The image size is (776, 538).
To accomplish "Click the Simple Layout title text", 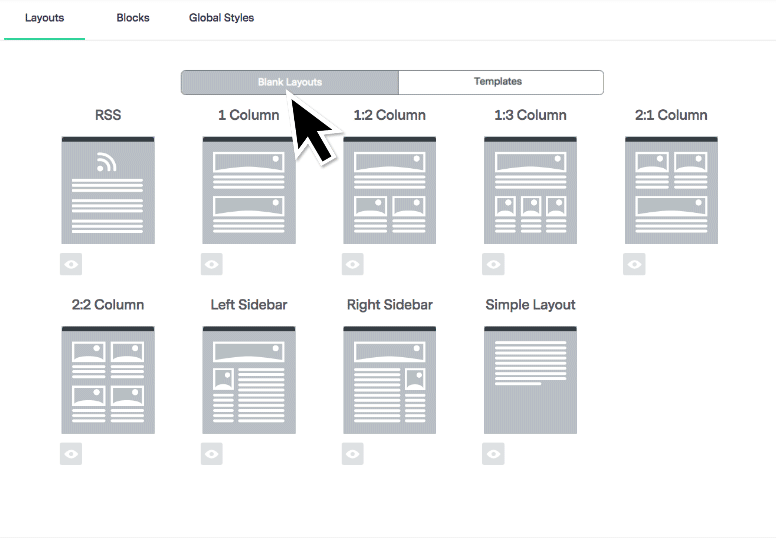I will point(530,305).
